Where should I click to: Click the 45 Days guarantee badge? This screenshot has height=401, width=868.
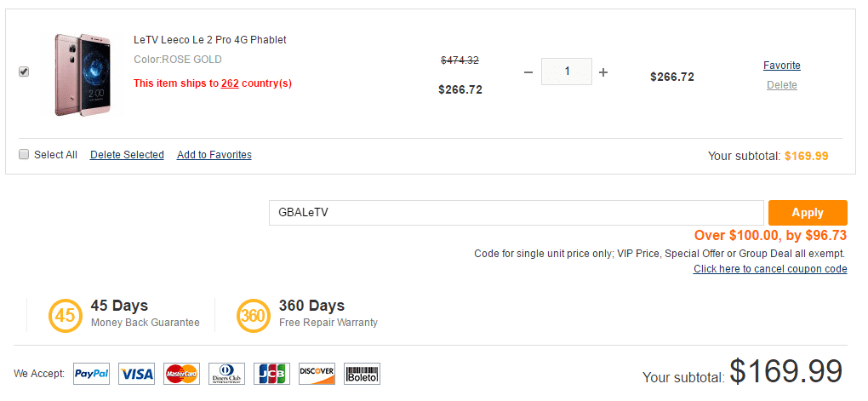(65, 315)
